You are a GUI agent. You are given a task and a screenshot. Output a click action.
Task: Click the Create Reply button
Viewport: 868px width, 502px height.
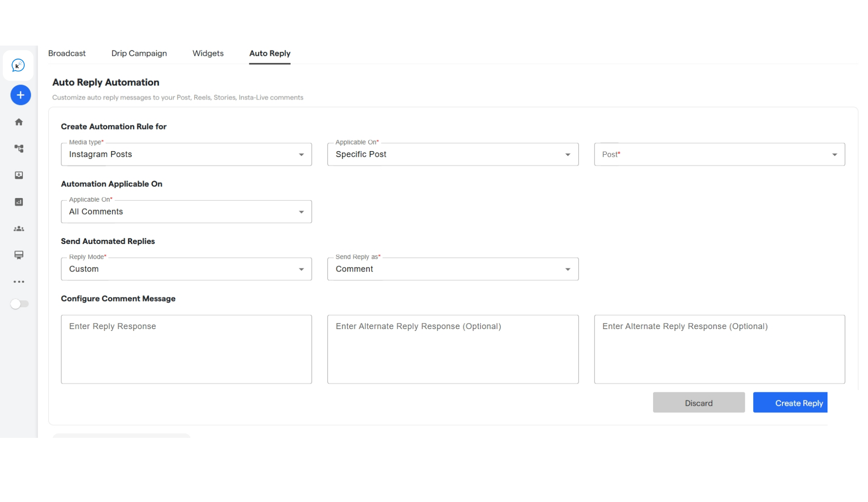coord(790,403)
